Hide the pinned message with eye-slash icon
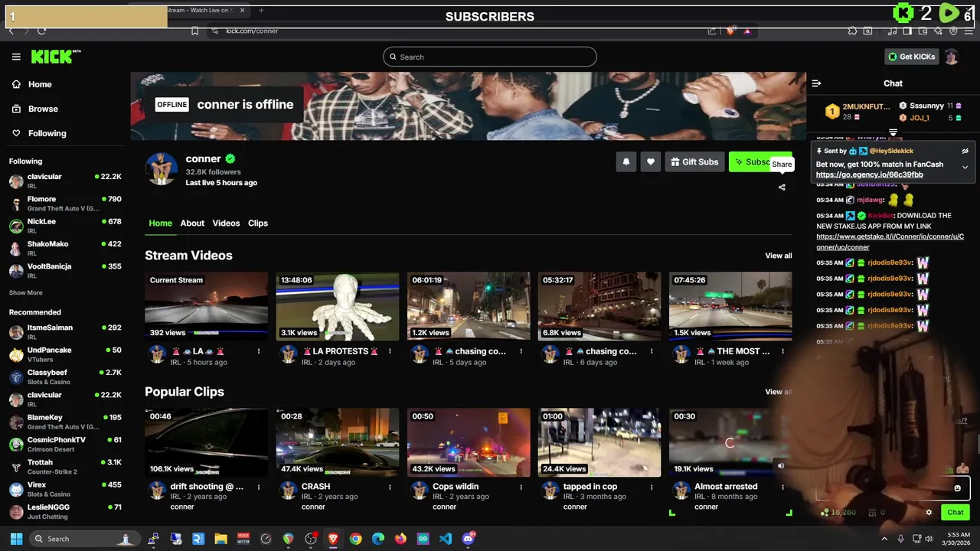 965,151
